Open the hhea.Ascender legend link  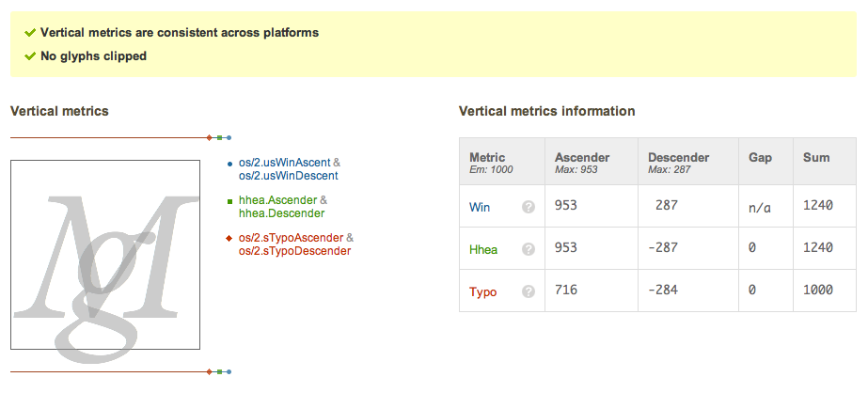point(278,200)
